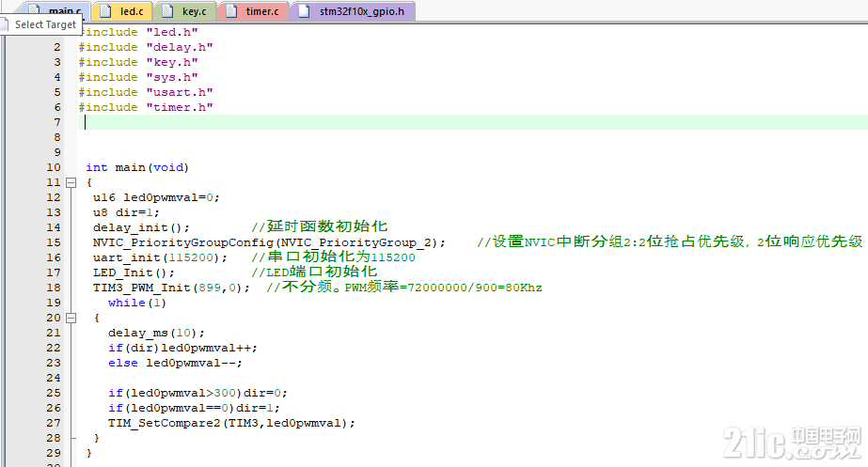Switch to the key.c tab
The image size is (868, 467).
(x=184, y=11)
